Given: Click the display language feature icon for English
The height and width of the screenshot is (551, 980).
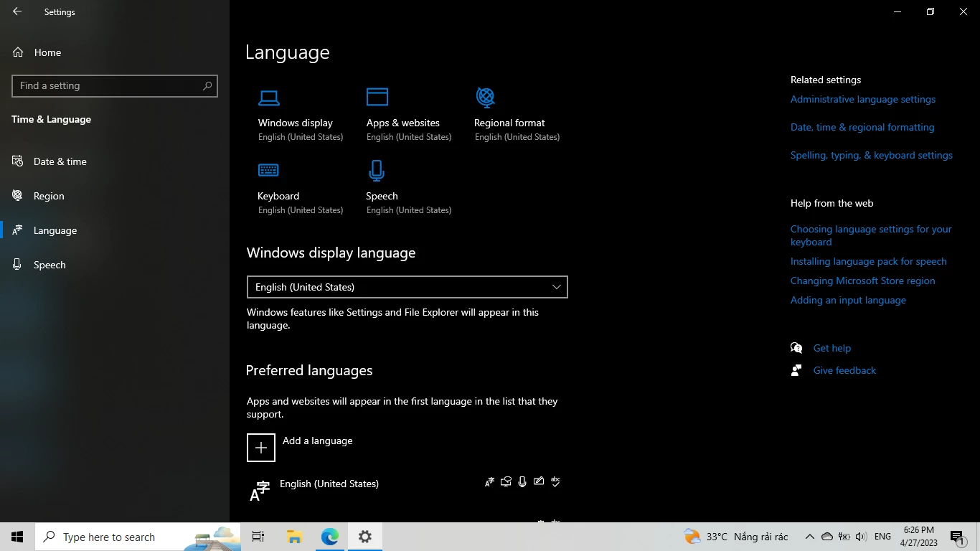Looking at the screenshot, I should pyautogui.click(x=489, y=482).
